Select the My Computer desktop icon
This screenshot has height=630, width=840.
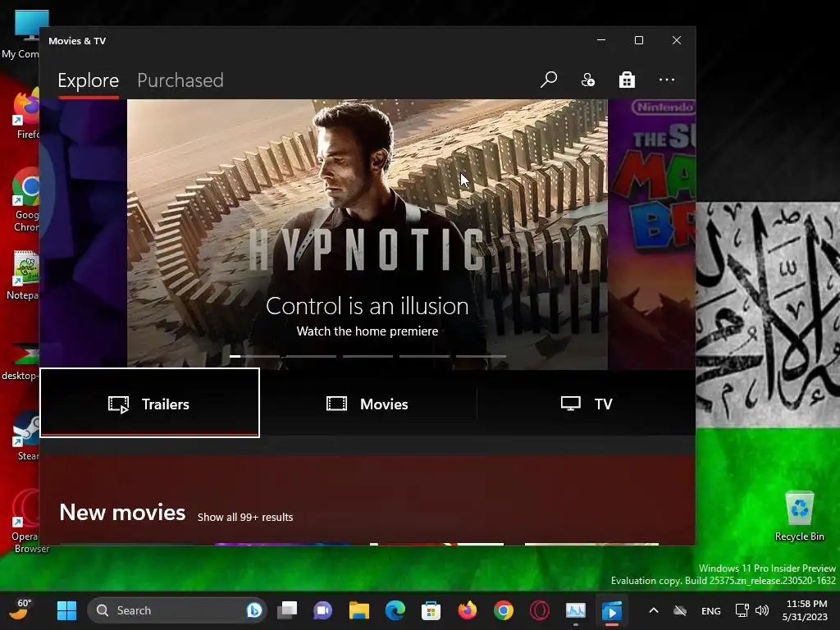[21, 33]
